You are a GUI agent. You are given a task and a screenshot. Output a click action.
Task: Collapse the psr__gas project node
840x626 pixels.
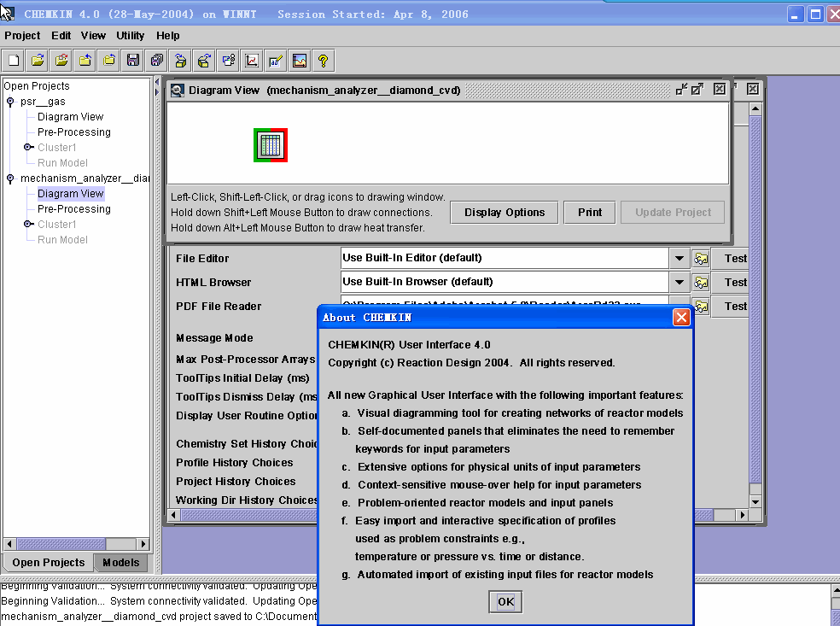10,102
